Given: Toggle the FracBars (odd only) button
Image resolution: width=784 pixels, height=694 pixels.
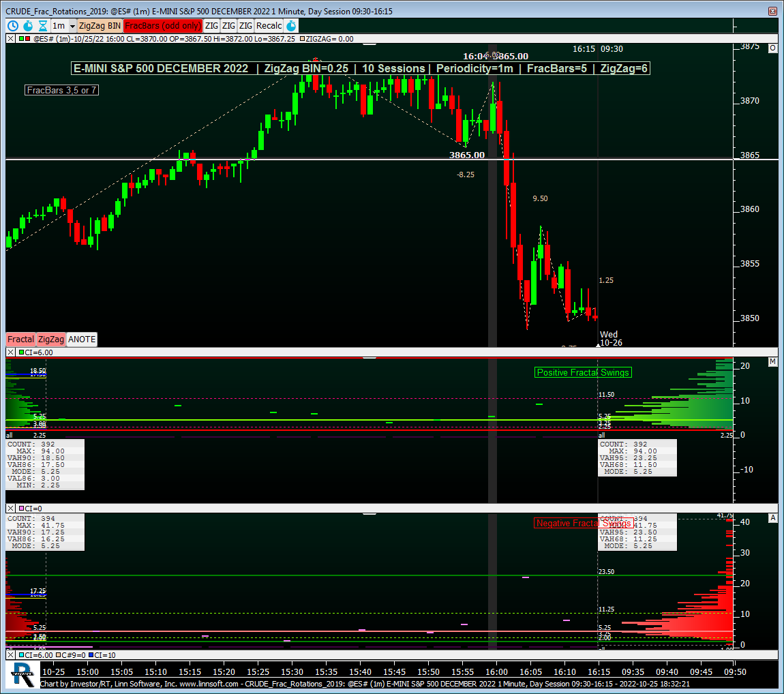Looking at the screenshot, I should click(x=163, y=26).
